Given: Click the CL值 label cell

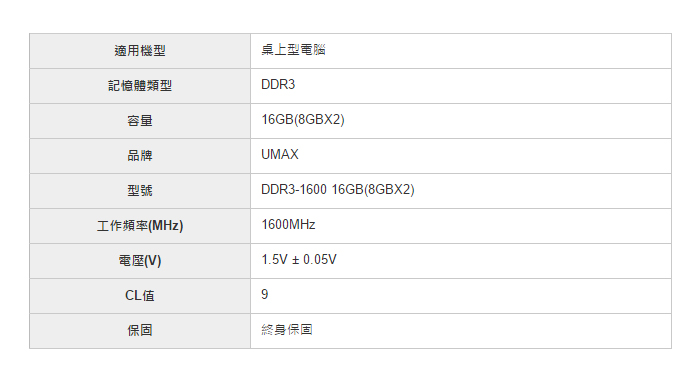Looking at the screenshot, I should [140, 296].
